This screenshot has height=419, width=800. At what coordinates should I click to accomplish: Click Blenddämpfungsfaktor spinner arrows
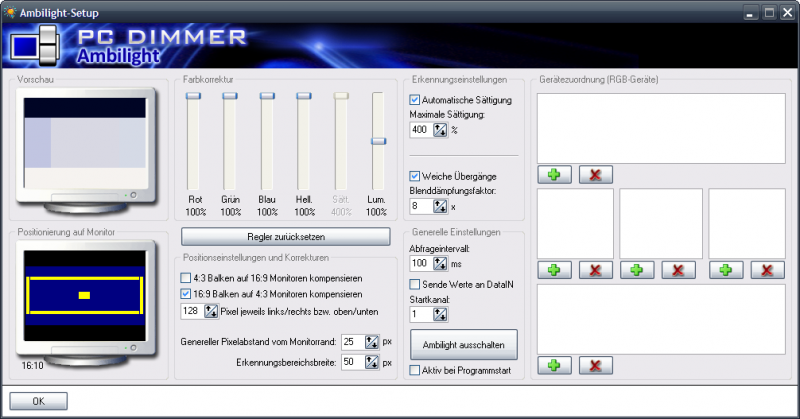click(x=440, y=206)
